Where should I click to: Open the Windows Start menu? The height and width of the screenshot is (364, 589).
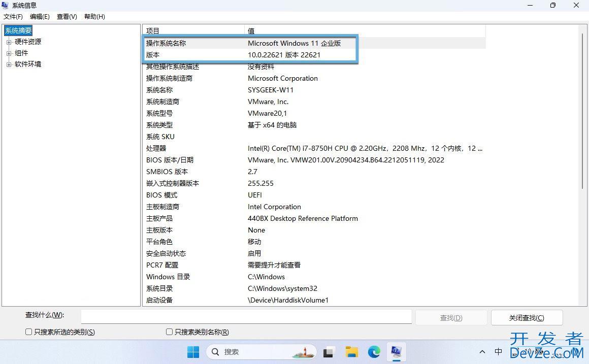(x=193, y=352)
